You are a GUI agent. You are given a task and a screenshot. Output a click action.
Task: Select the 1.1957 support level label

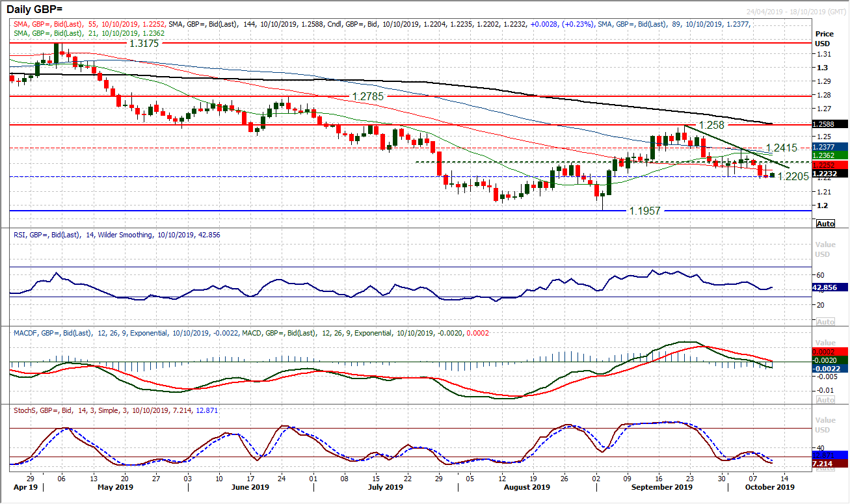[x=644, y=211]
